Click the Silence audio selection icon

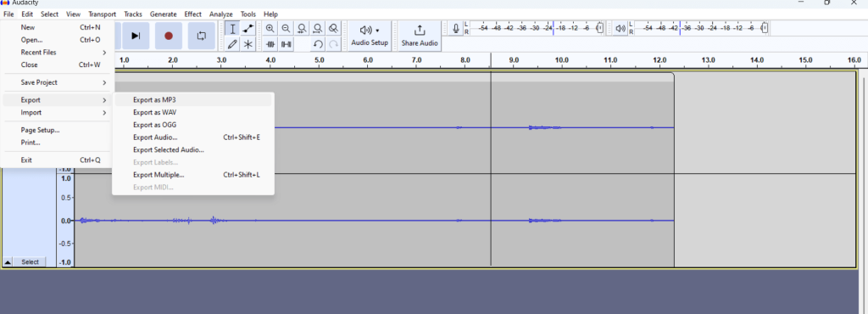tap(287, 44)
